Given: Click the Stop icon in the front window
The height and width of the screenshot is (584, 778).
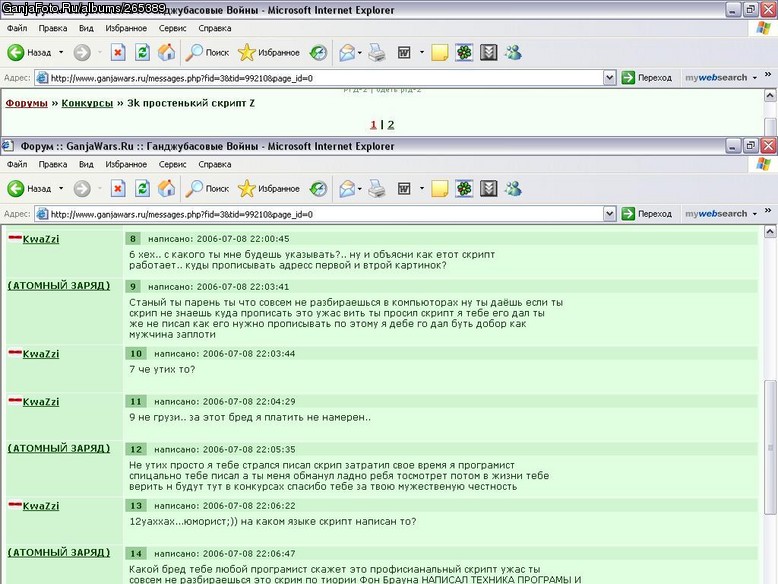Looking at the screenshot, I should [118, 189].
